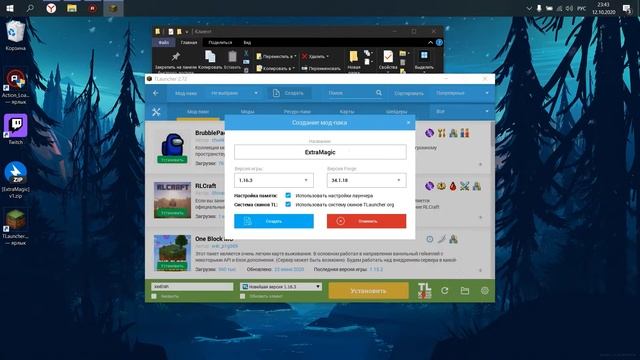
Task: Toggle the TLauncher skin system checkbox
Action: click(x=288, y=204)
